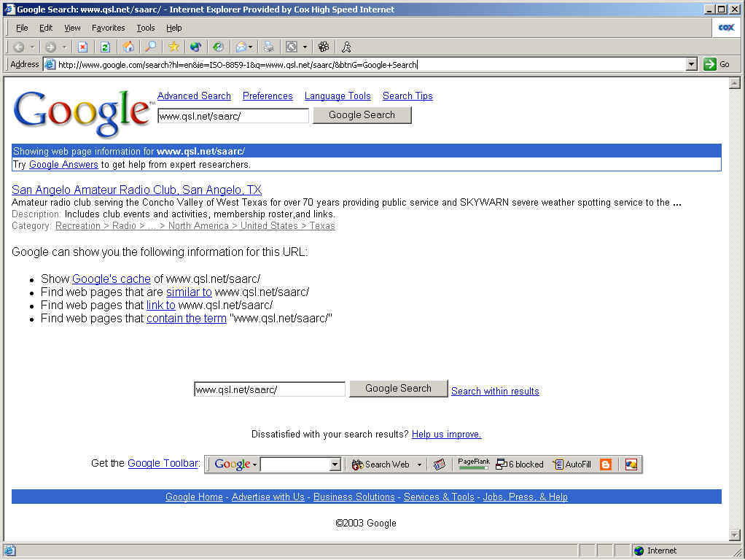Open the Media globe toolbar icon
This screenshot has height=560, width=745.
click(195, 47)
